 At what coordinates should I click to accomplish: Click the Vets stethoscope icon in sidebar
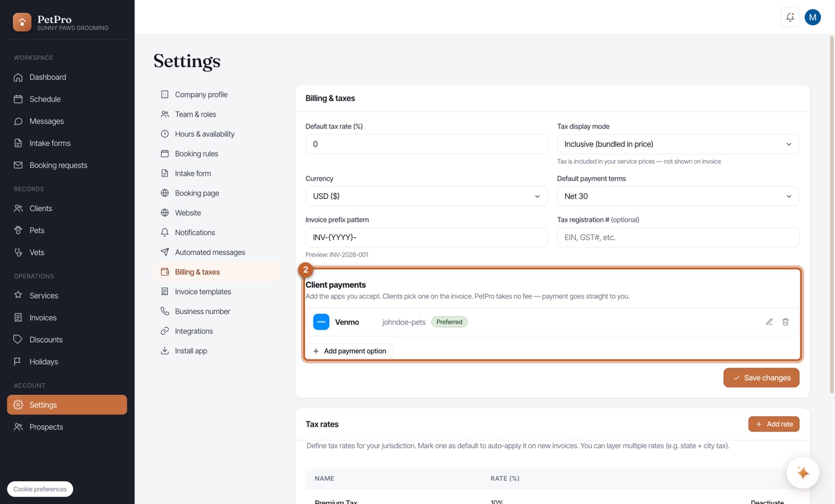pyautogui.click(x=19, y=252)
